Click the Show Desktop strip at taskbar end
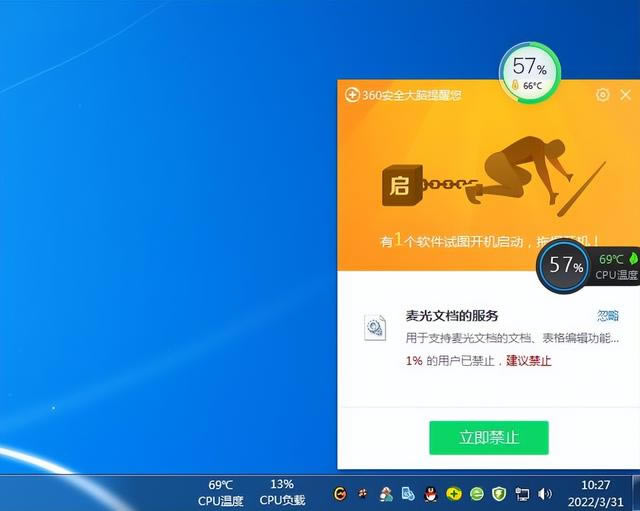The image size is (640, 511). (636, 493)
